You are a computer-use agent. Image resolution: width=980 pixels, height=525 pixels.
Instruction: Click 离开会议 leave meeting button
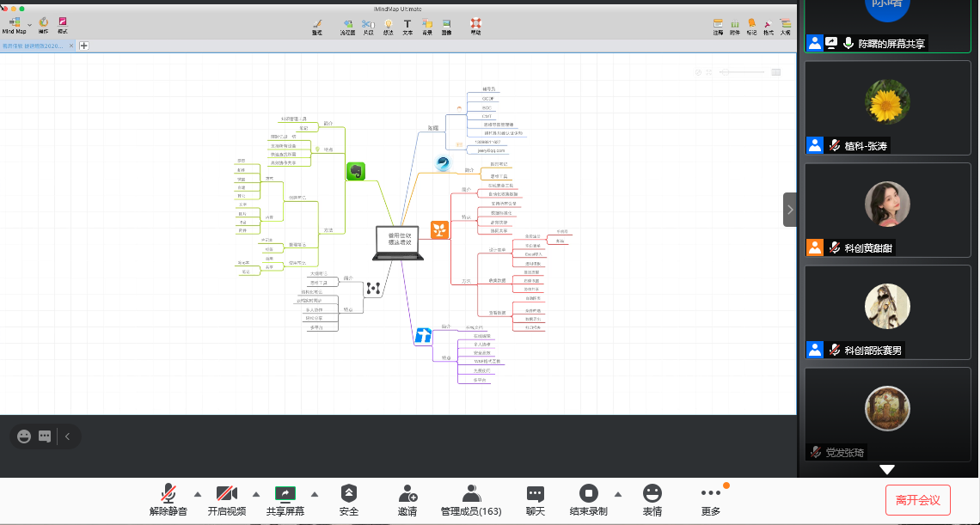coord(918,499)
